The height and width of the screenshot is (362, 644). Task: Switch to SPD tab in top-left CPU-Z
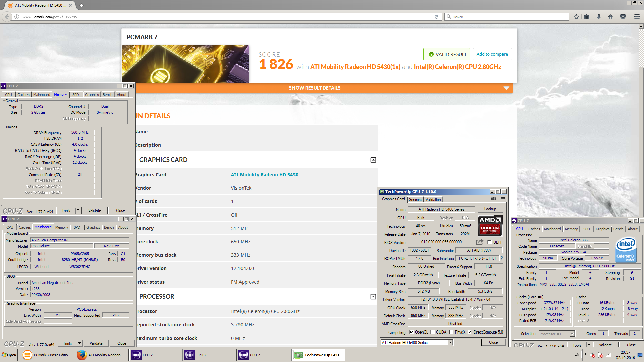[x=76, y=95]
